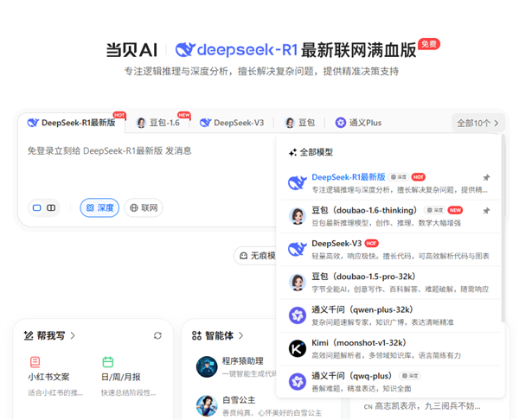Enable 联网 web search toggle

pos(144,207)
